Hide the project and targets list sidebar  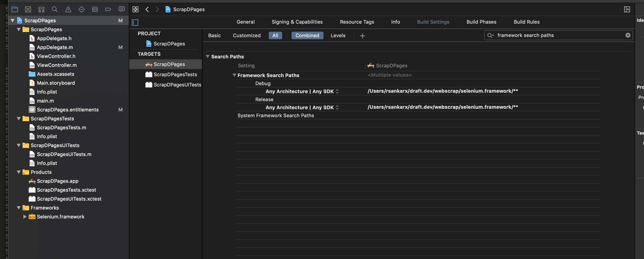point(135,23)
